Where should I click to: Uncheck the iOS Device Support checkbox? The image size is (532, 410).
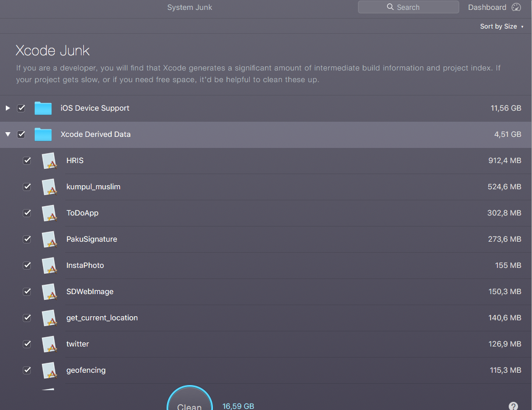(22, 108)
